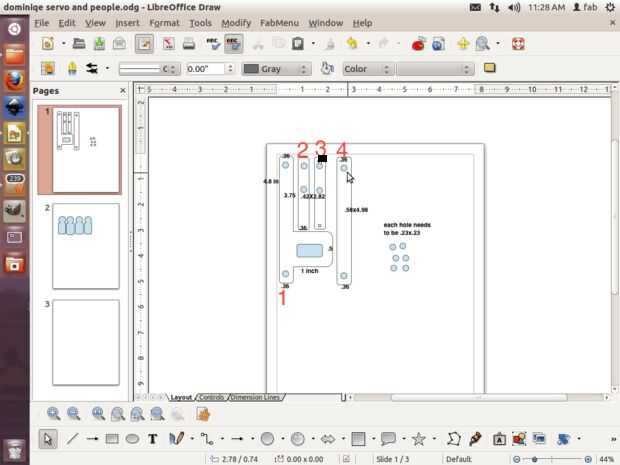
Task: Select the Rectangle tool
Action: (112, 439)
